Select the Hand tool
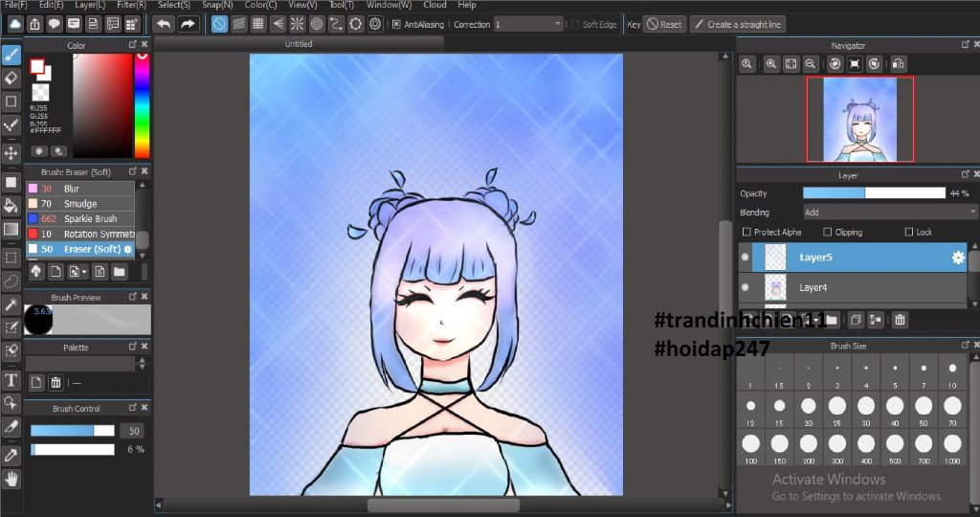The image size is (980, 517). point(11,479)
